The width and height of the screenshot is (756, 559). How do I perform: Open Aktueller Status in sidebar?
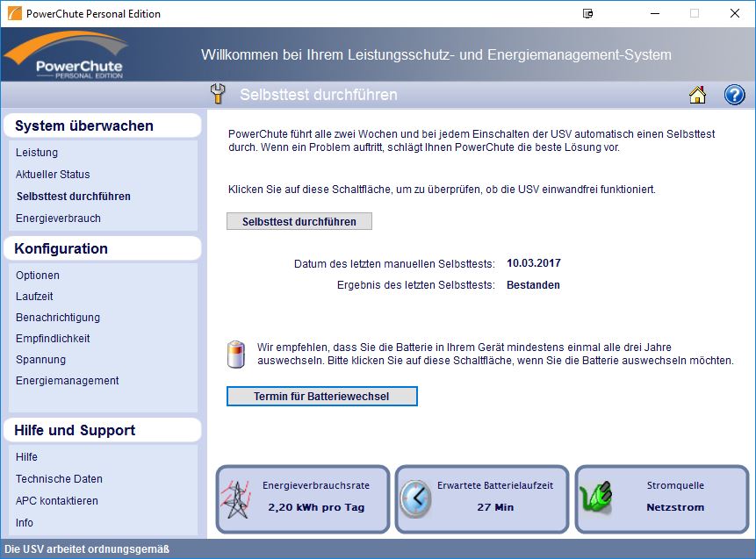point(53,175)
